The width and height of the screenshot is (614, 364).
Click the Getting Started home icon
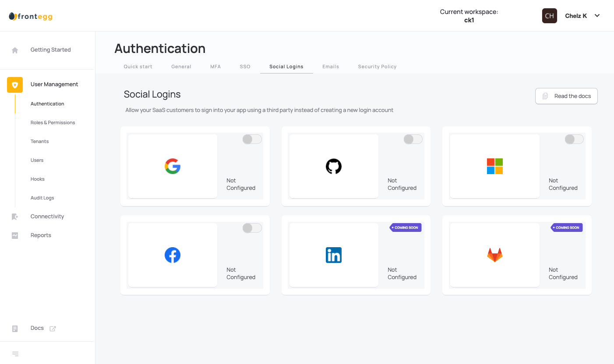15,50
